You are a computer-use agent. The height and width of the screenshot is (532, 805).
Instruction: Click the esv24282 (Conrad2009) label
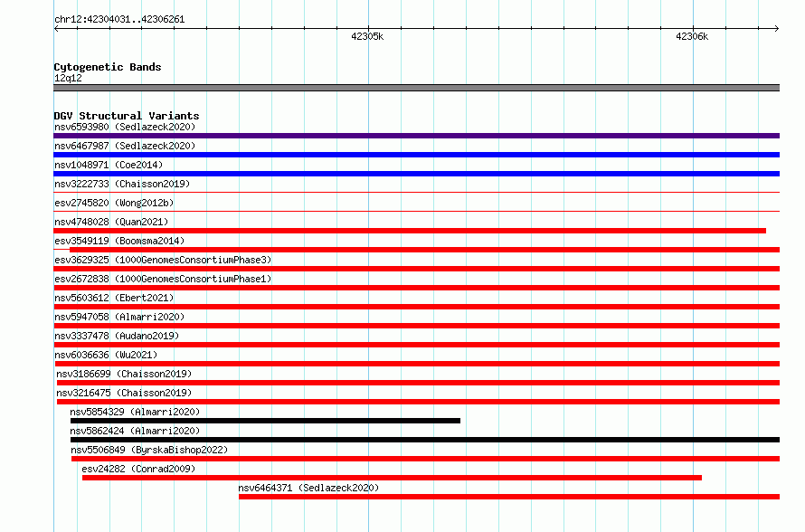138,469
